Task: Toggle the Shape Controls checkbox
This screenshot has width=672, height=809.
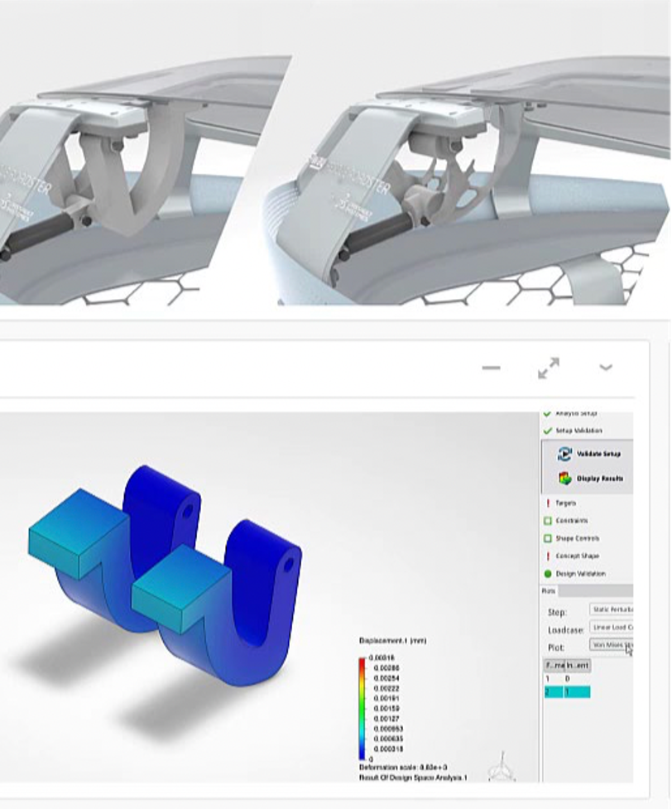Action: click(548, 538)
